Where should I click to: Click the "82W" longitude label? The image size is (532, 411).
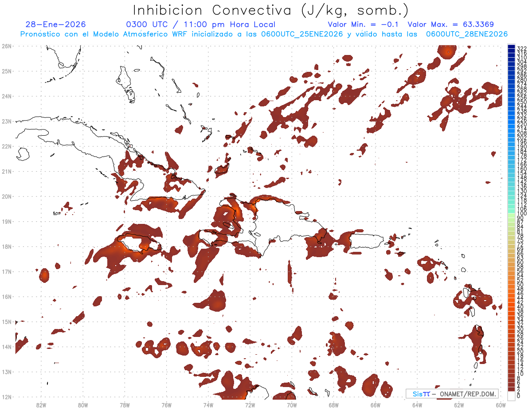coord(41,405)
